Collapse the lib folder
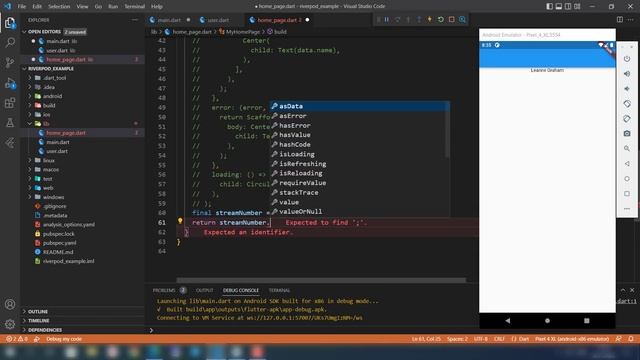The image size is (640, 360). pos(46,123)
